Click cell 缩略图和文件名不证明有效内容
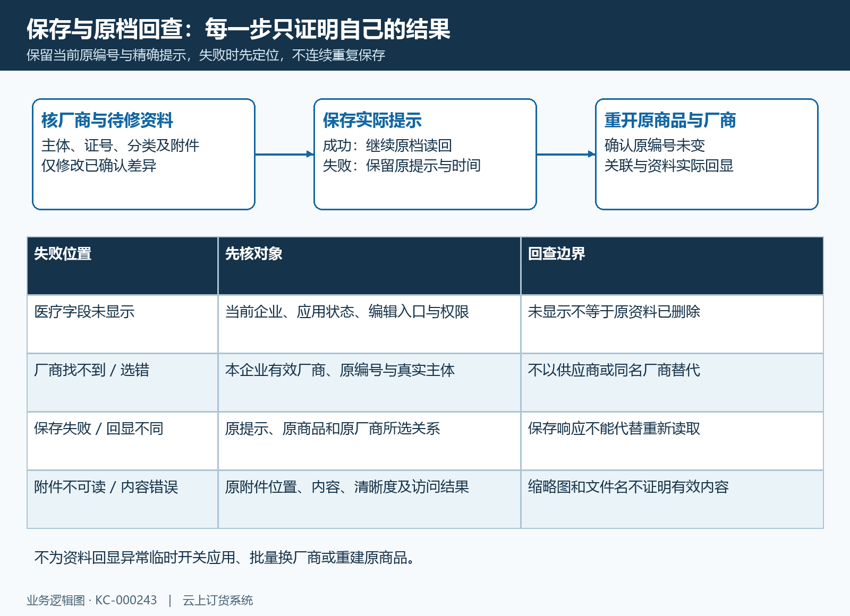 coord(672,499)
